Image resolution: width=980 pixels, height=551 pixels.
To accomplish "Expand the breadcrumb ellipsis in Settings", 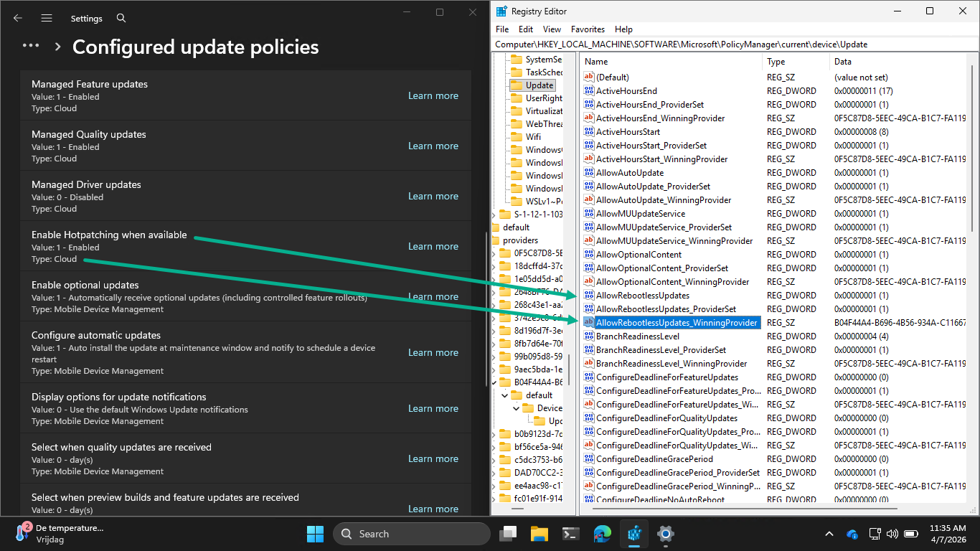I will [x=31, y=46].
